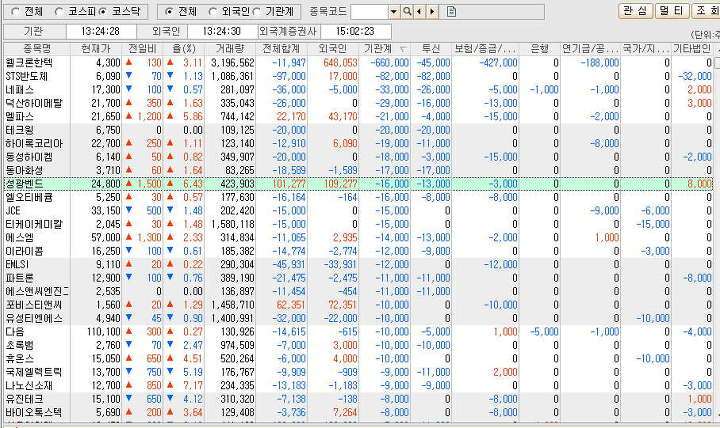Select stock row 국제엘렉트릭
Viewport: 720px width, 428px height.
point(358,372)
